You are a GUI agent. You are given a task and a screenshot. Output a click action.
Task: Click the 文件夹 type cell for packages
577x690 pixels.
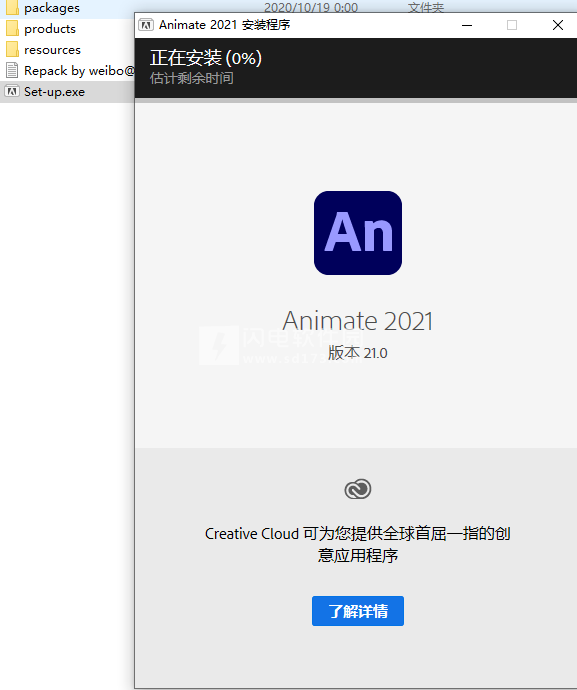coord(426,7)
